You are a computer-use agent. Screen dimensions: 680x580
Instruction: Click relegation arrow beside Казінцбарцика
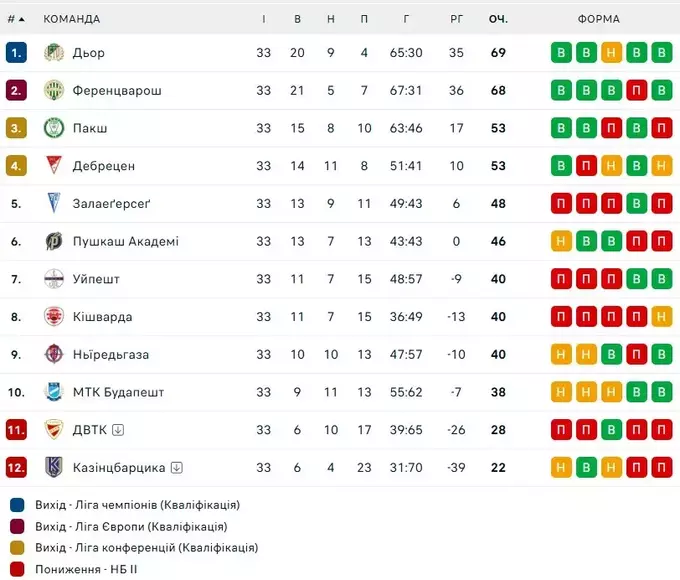point(177,467)
